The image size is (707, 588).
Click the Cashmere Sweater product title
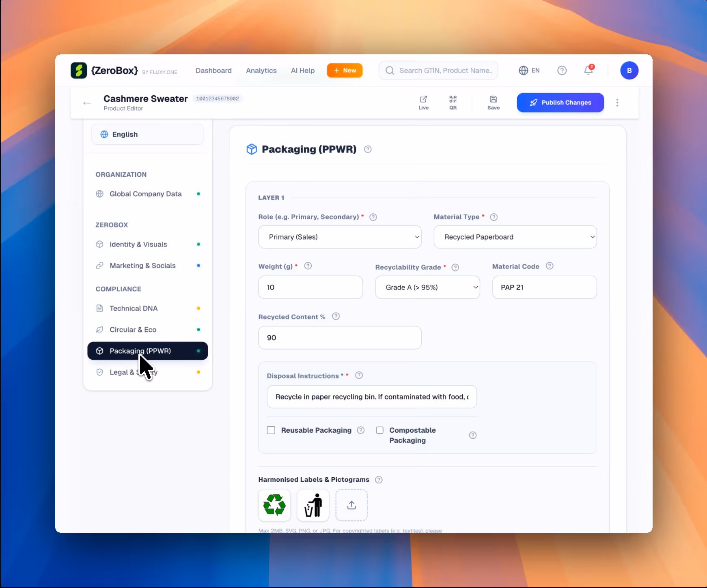tap(145, 99)
